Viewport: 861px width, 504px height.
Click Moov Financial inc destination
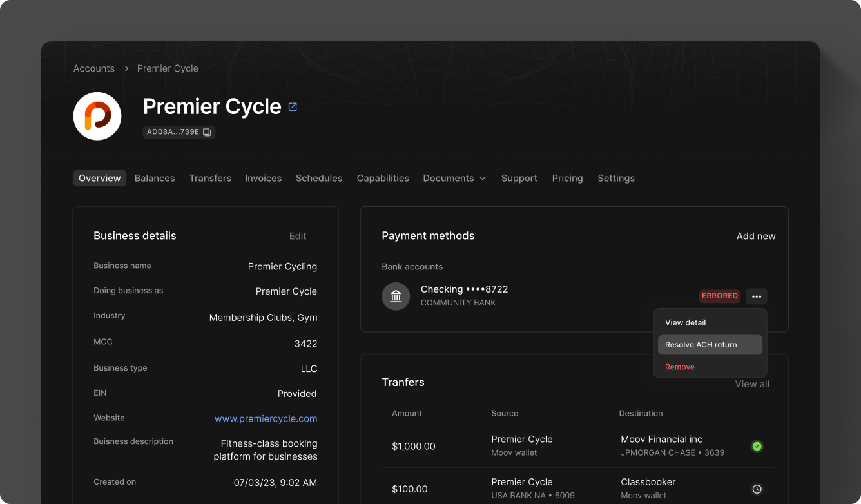coord(661,440)
